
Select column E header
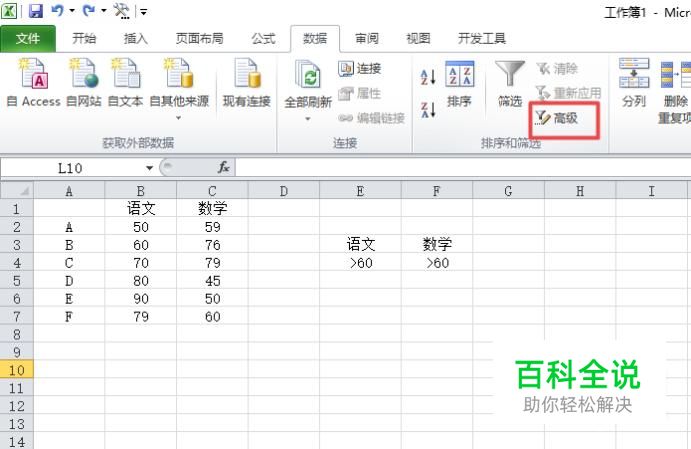360,191
